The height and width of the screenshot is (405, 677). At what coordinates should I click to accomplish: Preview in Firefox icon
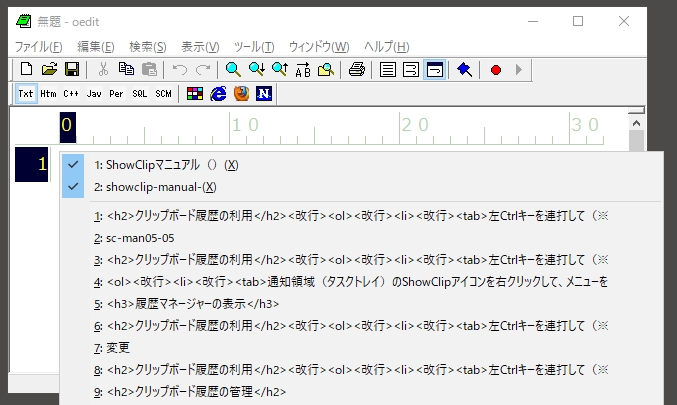point(241,94)
